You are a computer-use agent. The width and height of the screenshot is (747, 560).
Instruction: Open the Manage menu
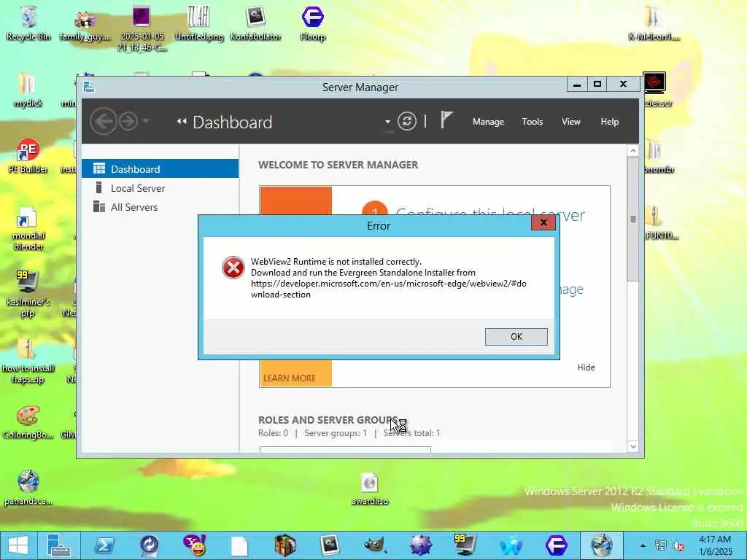488,122
